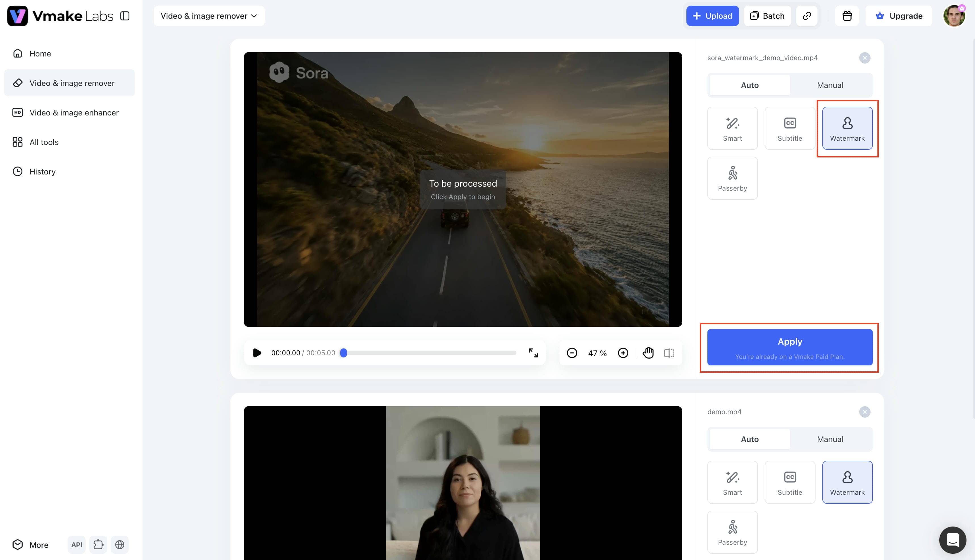This screenshot has width=975, height=560.
Task: Go to Home in sidebar
Action: 69,53
